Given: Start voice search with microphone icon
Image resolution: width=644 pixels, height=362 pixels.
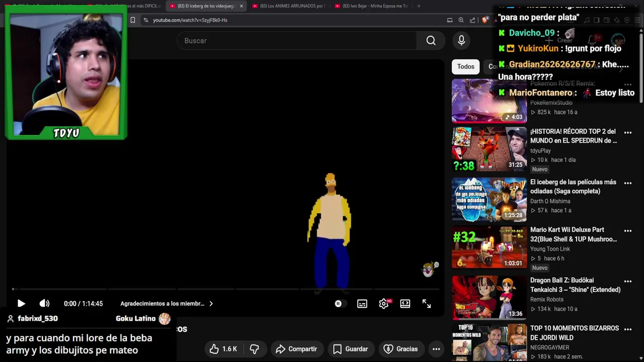Looking at the screenshot, I should click(x=461, y=41).
